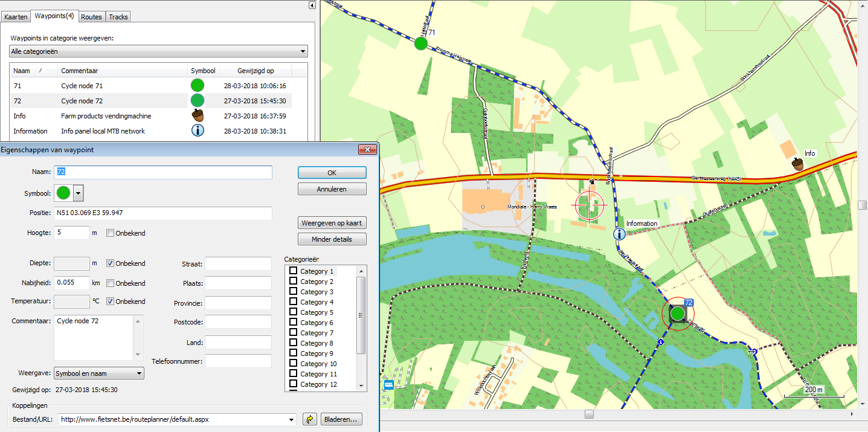Screen dimensions: 868x432
Task: Click the Information waypoint icon on map
Action: pos(619,234)
